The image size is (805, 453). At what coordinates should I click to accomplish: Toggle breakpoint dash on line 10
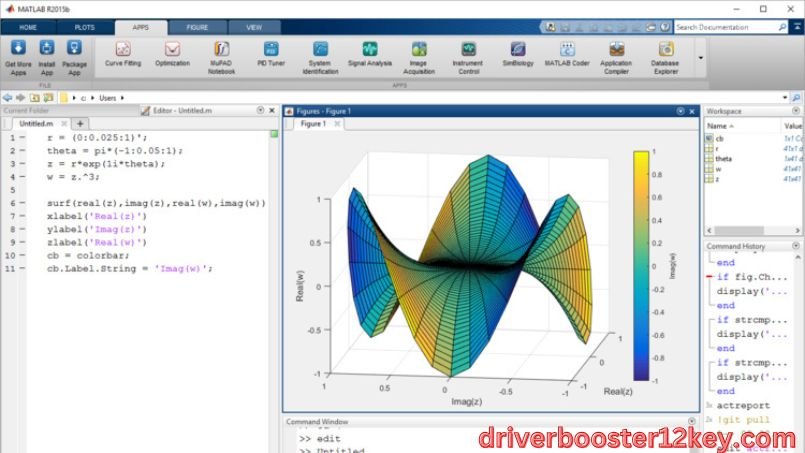[x=22, y=255]
